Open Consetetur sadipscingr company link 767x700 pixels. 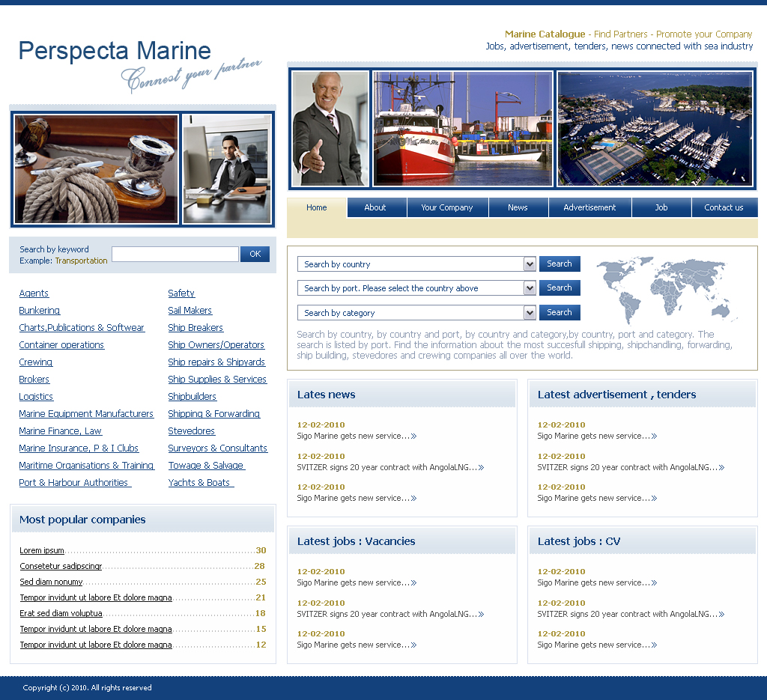tap(61, 566)
